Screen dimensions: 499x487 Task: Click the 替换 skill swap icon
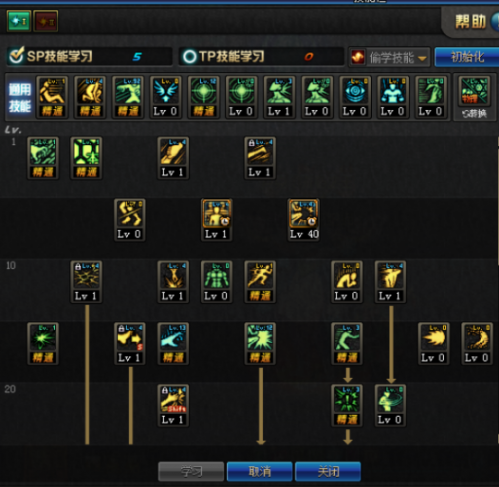click(474, 97)
